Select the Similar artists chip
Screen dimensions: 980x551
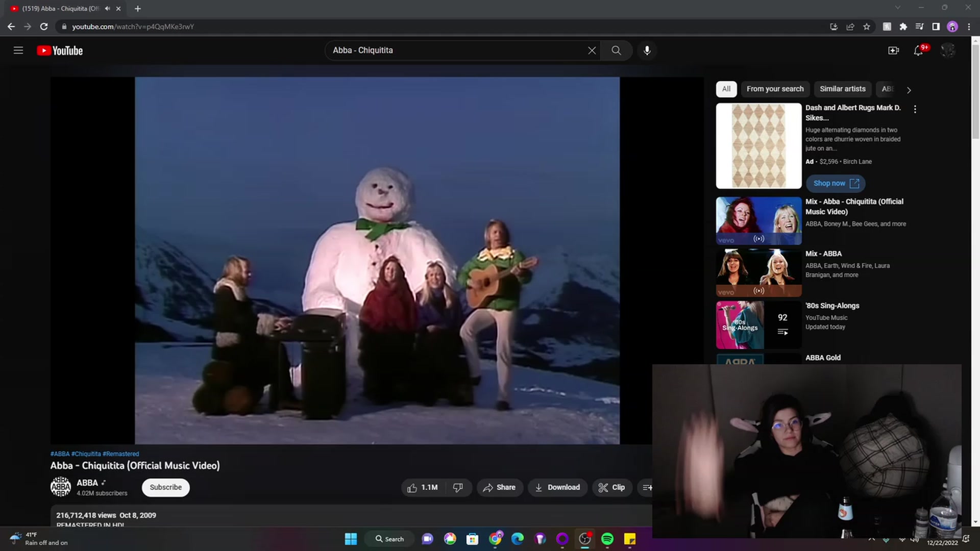coord(843,89)
